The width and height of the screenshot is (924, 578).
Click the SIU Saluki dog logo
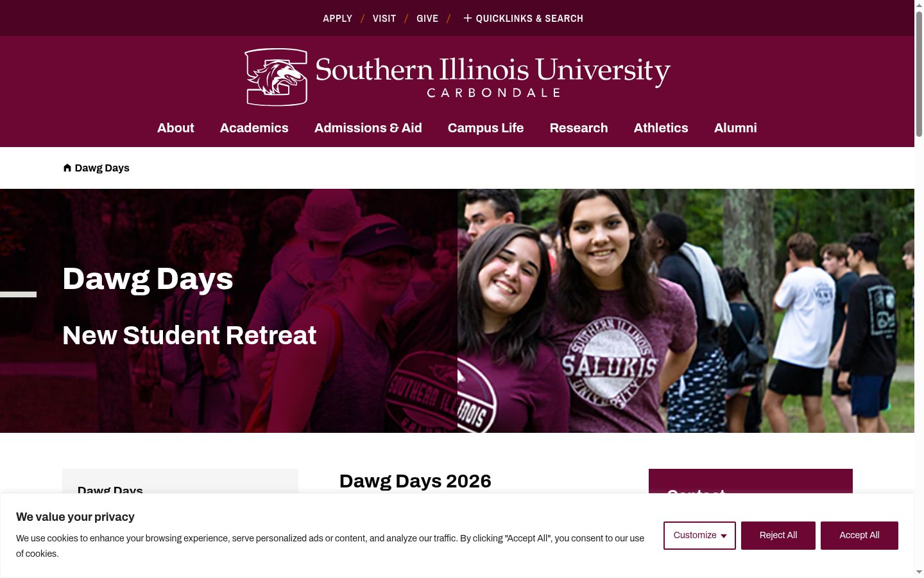pyautogui.click(x=276, y=77)
